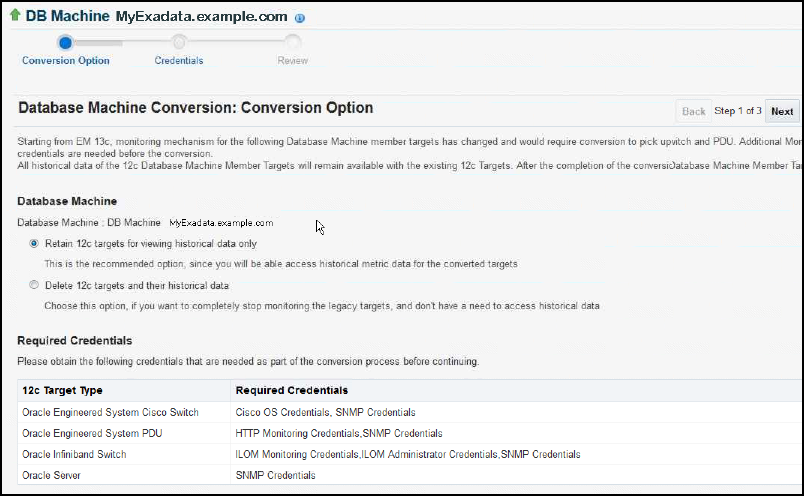The width and height of the screenshot is (804, 496).
Task: Click the Conversion Option step circle
Action: tap(65, 42)
